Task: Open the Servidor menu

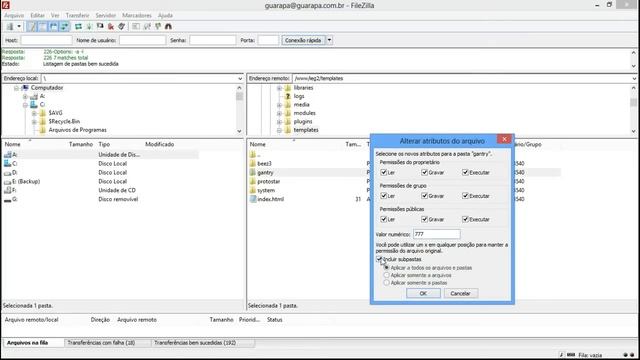Action: 106,16
